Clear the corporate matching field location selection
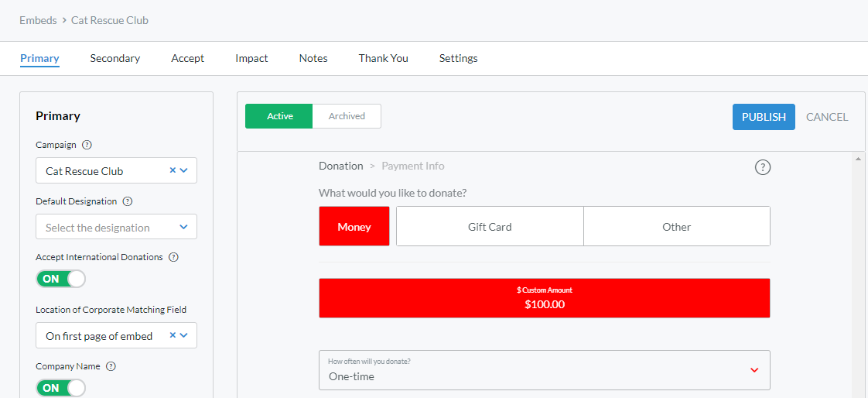Image resolution: width=868 pixels, height=398 pixels. pos(173,335)
